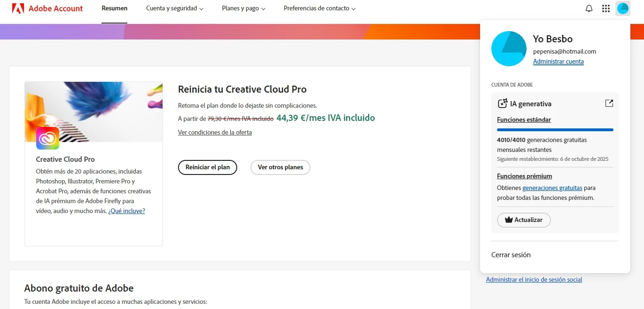Open the notifications bell icon
The image size is (644, 309).
click(589, 8)
